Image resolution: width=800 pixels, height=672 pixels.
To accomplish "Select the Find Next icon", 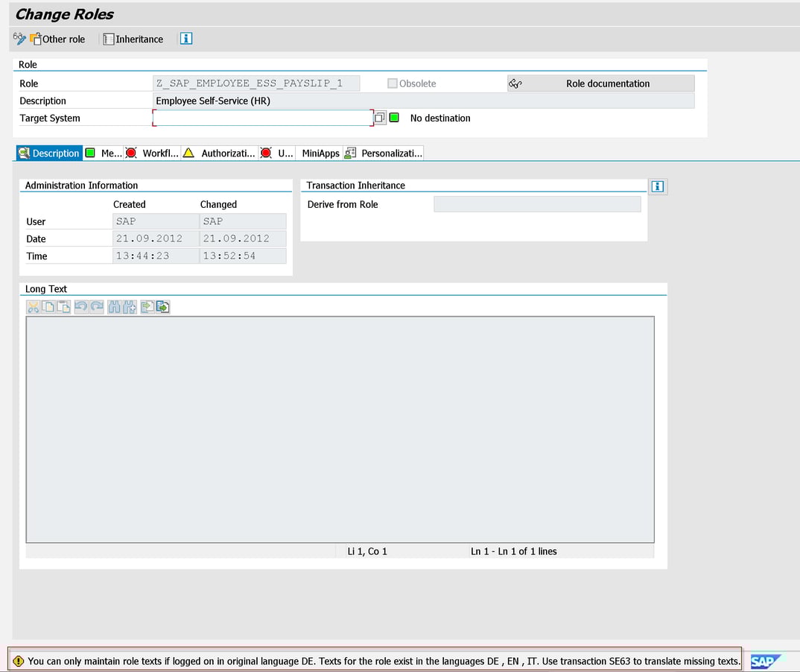I will tap(128, 306).
